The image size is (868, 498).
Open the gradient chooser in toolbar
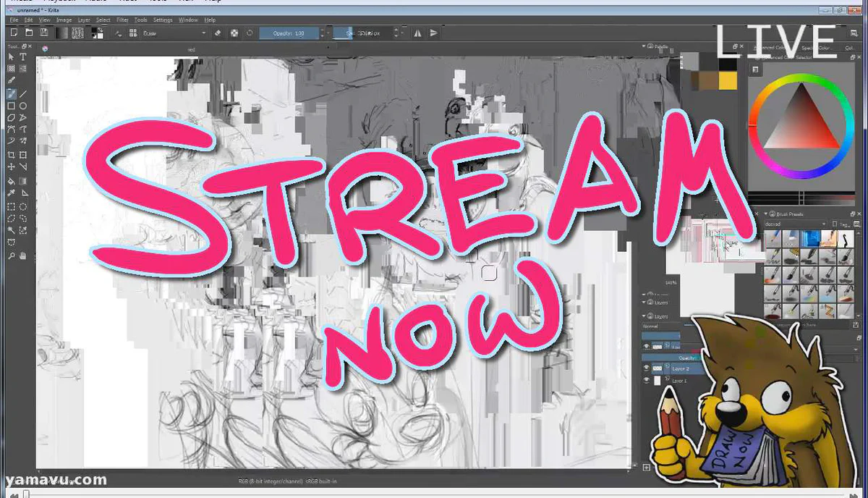[x=62, y=33]
